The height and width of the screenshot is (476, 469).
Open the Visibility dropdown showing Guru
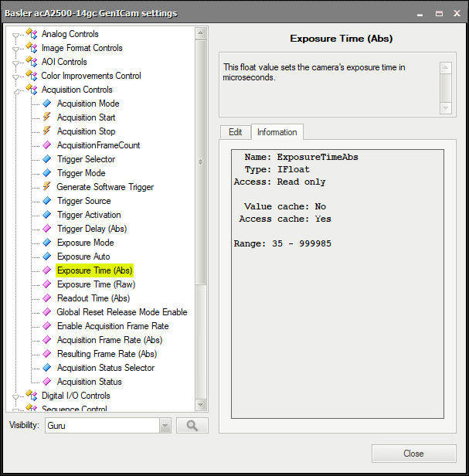pos(165,426)
